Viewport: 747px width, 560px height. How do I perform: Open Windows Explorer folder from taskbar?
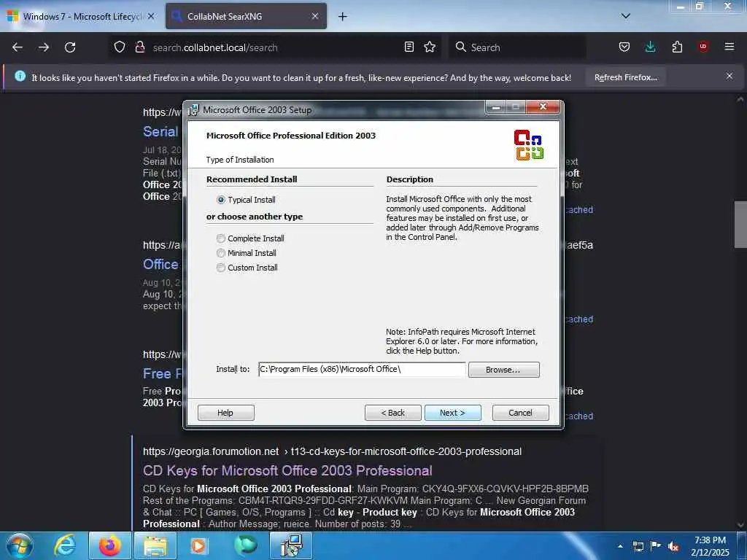tap(155, 545)
